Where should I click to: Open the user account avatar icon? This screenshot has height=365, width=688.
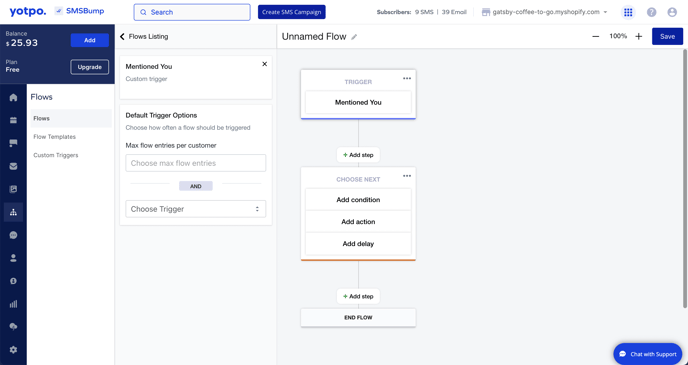point(672,12)
